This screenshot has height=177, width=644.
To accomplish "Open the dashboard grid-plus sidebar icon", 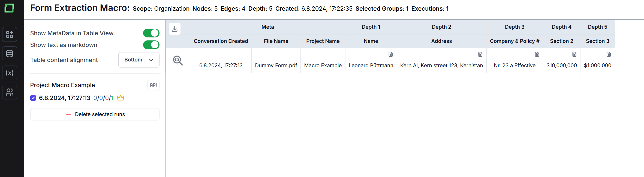I will click(x=10, y=34).
